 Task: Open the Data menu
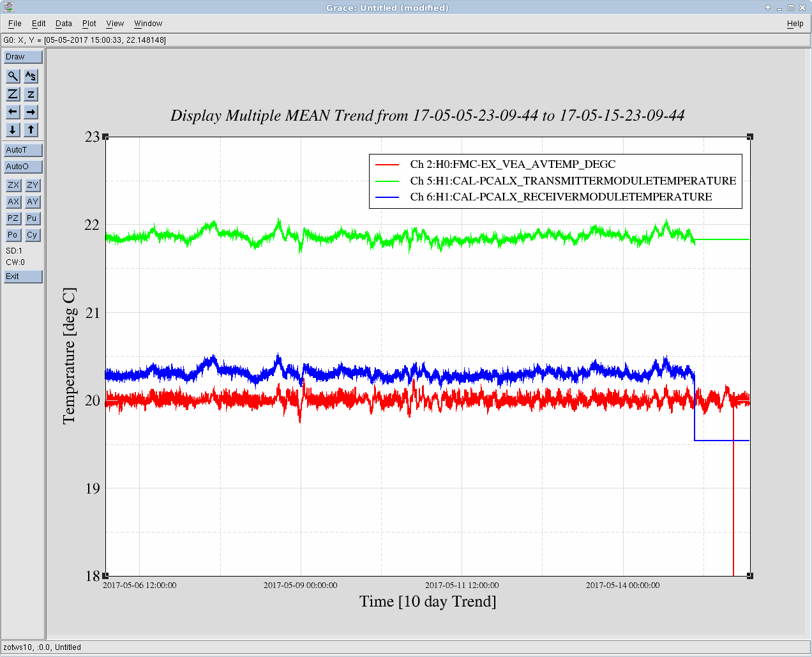[64, 24]
